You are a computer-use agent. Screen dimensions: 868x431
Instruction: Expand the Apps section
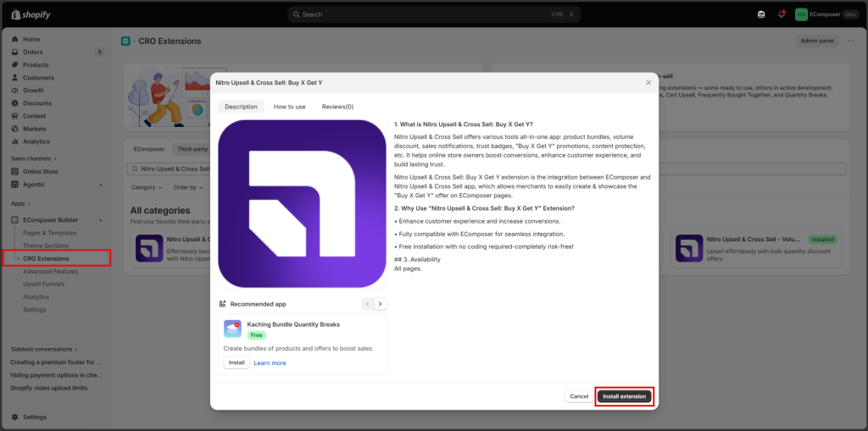20,203
